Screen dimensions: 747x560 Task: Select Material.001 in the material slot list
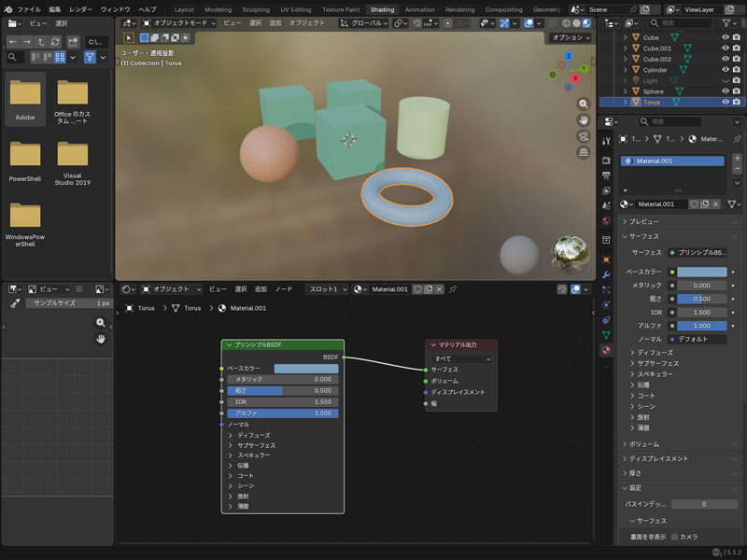(x=672, y=161)
